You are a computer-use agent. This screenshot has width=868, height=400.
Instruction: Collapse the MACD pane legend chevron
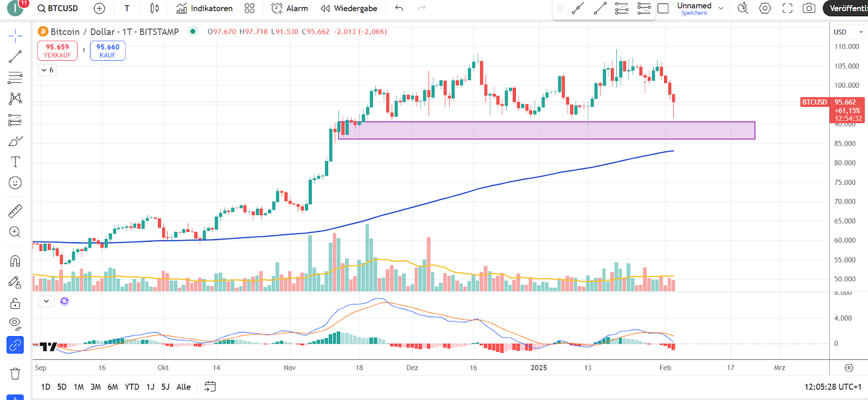[46, 301]
